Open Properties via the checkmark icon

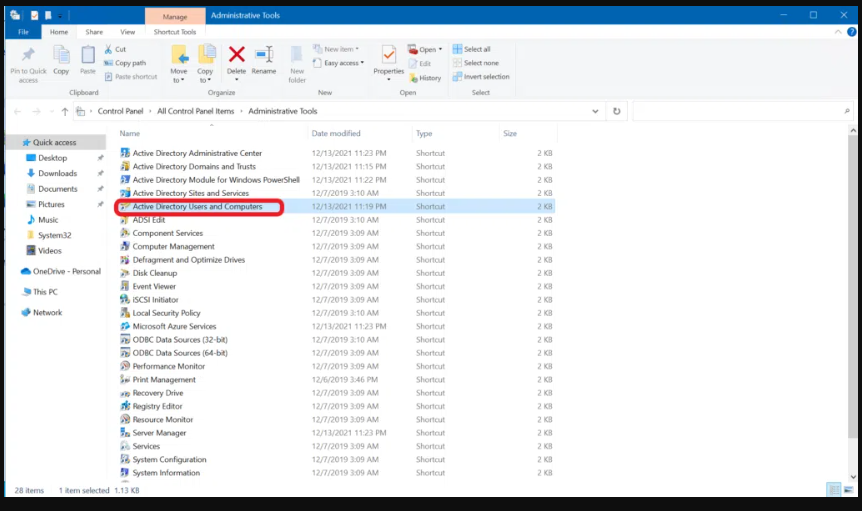[388, 55]
